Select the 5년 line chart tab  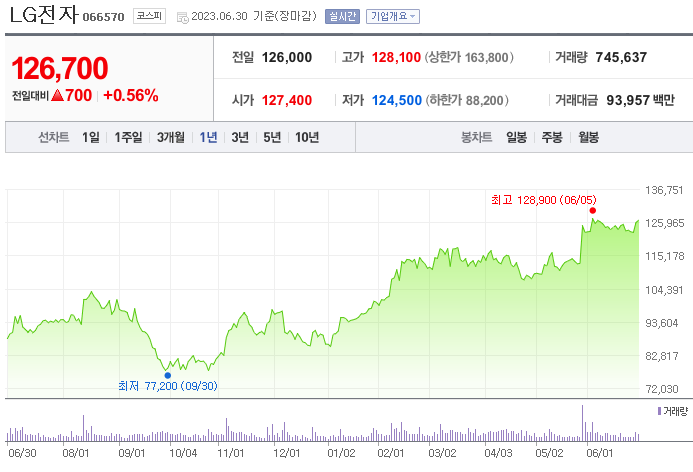(x=272, y=137)
